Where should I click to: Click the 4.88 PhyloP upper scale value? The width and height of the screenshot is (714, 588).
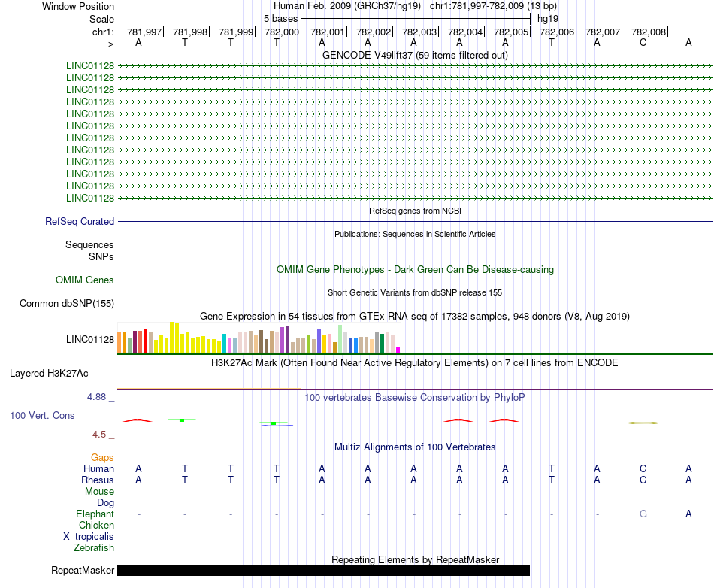click(x=96, y=397)
